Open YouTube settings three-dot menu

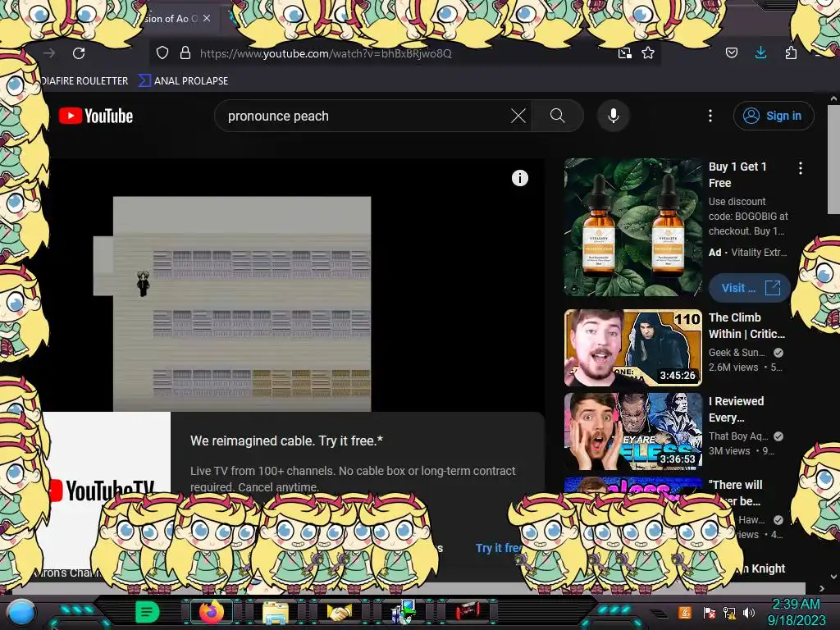[710, 116]
